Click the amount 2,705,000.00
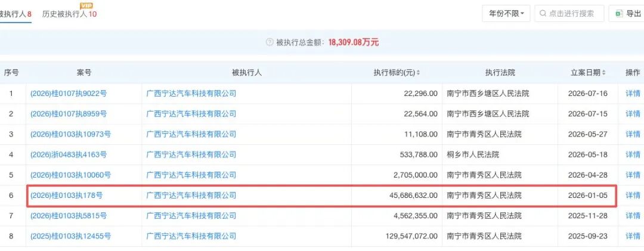Image resolution: width=644 pixels, height=251 pixels. (x=416, y=175)
